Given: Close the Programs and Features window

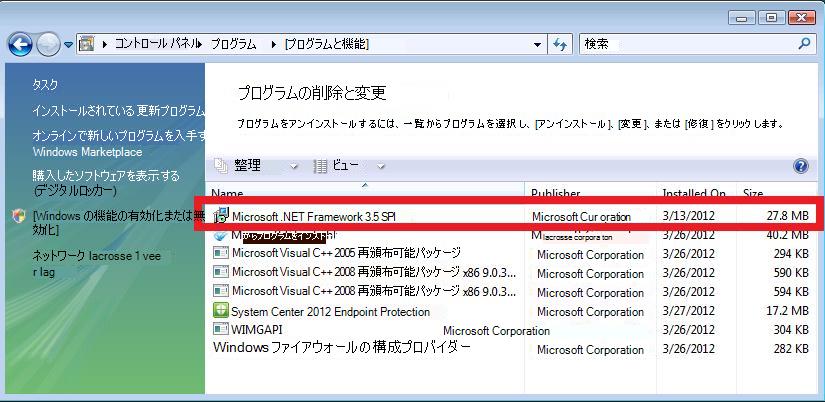Looking at the screenshot, I should [802, 18].
